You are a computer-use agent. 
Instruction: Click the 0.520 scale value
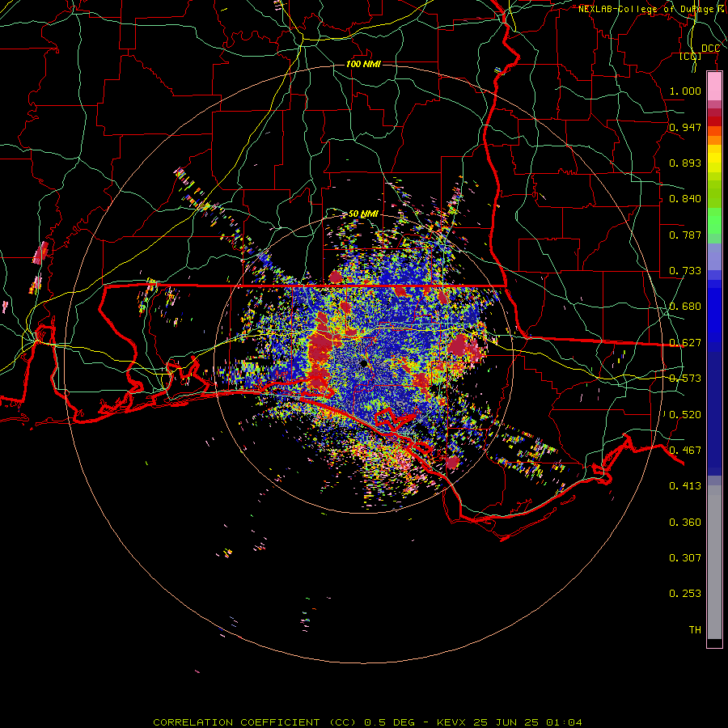685,415
